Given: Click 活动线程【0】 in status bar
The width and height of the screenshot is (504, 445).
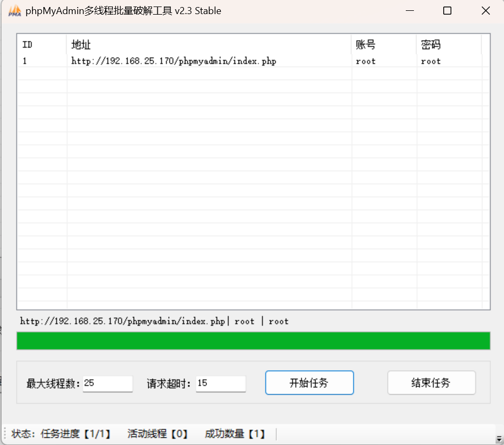Looking at the screenshot, I should [157, 434].
